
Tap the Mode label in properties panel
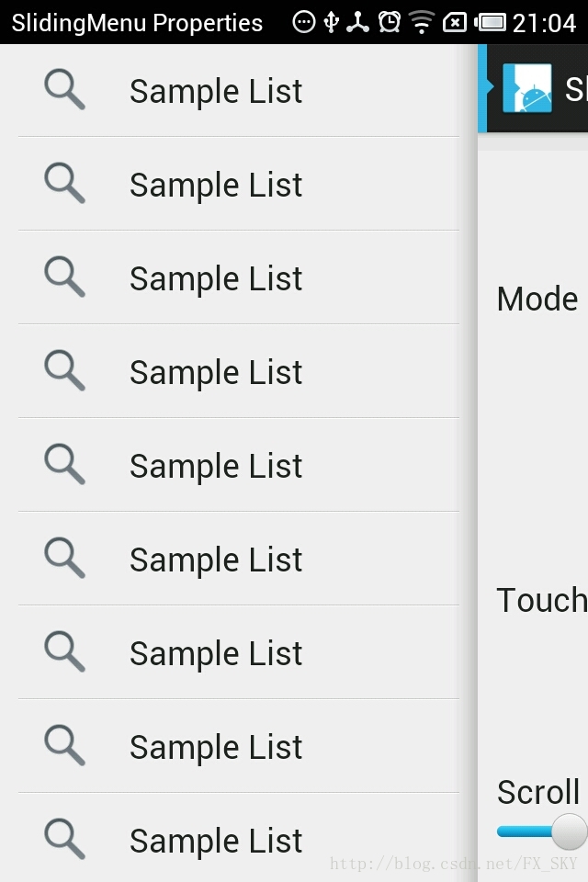(x=537, y=300)
